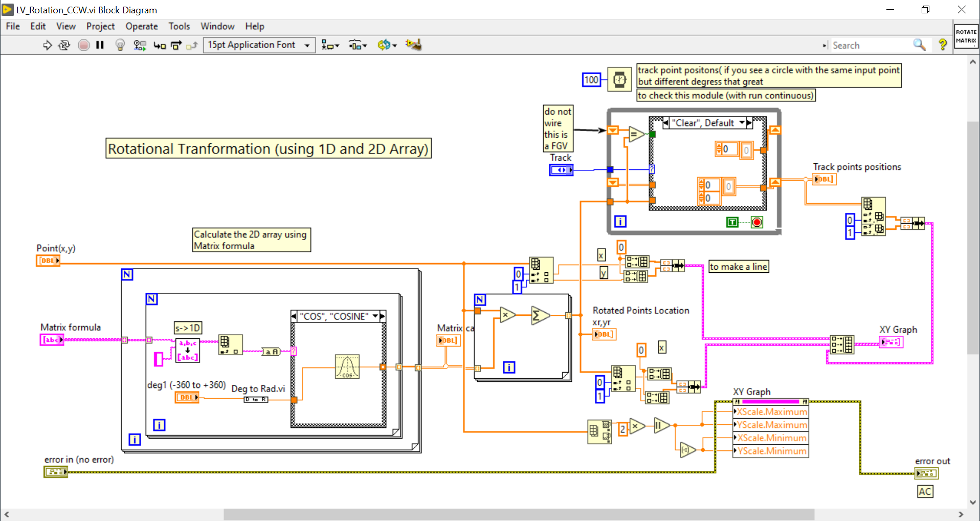
Task: Click the Abort Execution stop icon
Action: (83, 45)
